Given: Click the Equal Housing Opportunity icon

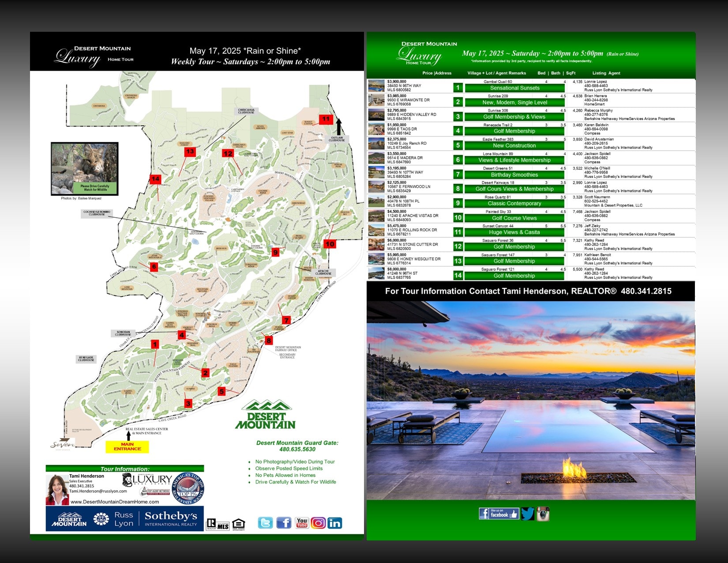Looking at the screenshot, I should click(238, 524).
